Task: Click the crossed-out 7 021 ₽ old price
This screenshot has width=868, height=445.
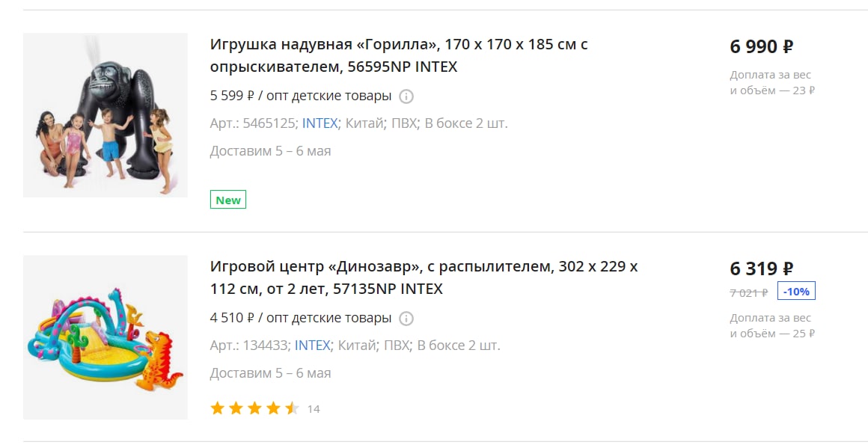Action: pos(749,292)
